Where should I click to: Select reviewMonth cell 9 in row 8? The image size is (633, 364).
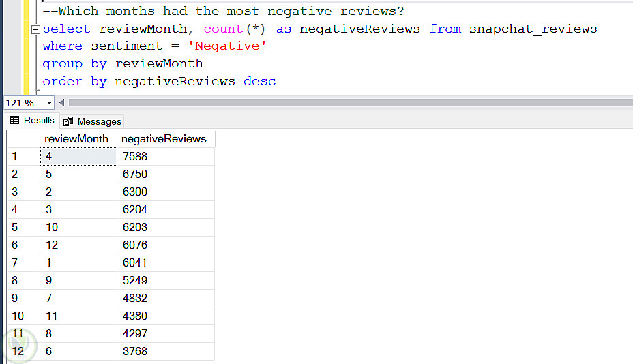[x=78, y=280]
